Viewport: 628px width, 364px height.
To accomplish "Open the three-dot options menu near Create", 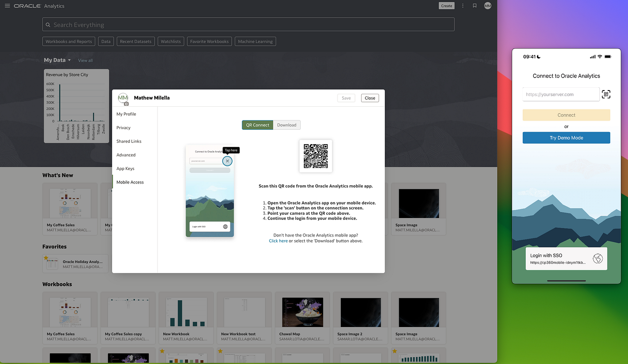I will [462, 6].
